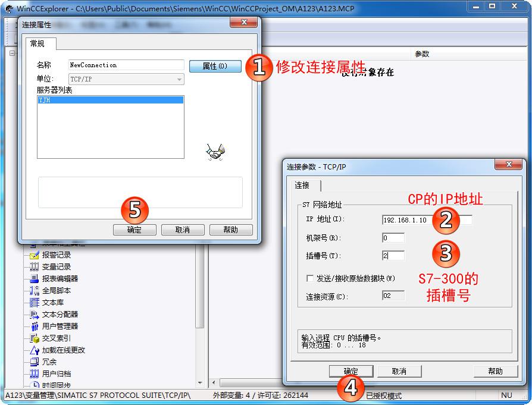This screenshot has height=405, width=532.
Task: Select YJH in the 服务器列表
Action: 111,100
